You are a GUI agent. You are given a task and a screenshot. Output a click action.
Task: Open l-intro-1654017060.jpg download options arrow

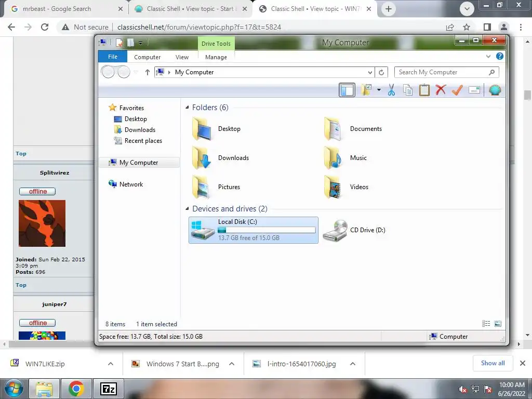353,364
